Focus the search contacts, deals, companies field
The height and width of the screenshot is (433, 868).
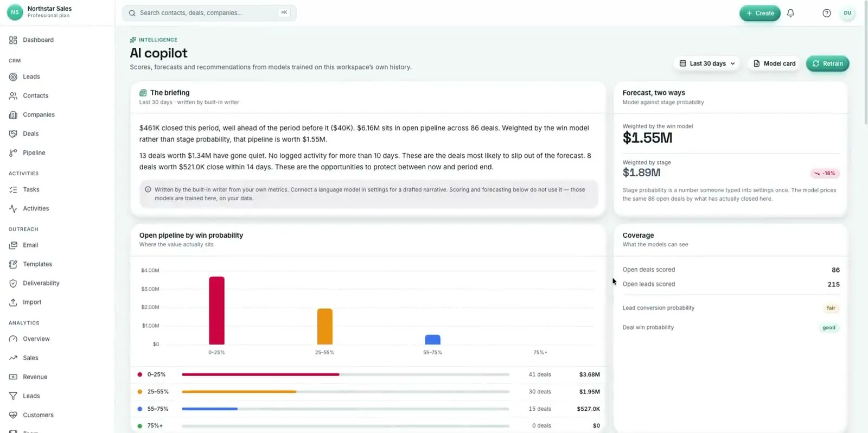pyautogui.click(x=209, y=13)
